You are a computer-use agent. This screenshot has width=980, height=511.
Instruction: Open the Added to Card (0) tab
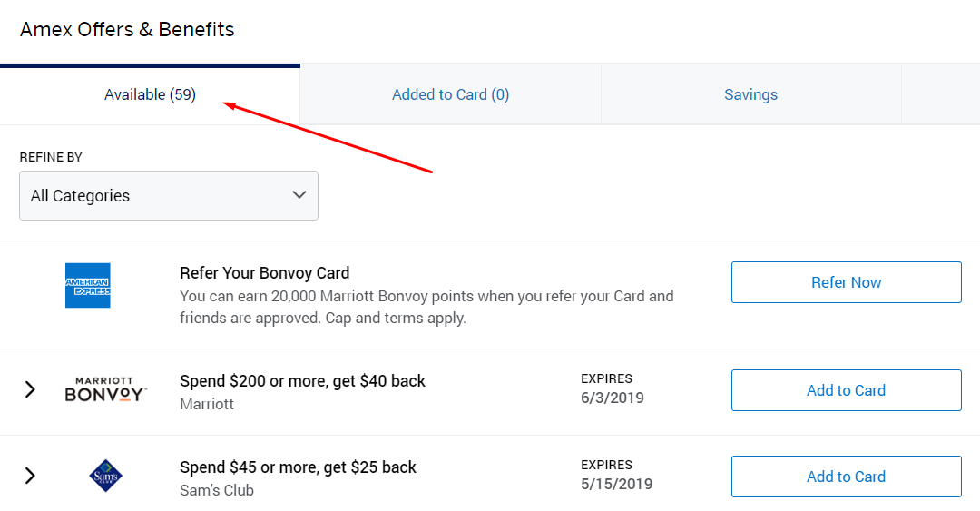(451, 94)
